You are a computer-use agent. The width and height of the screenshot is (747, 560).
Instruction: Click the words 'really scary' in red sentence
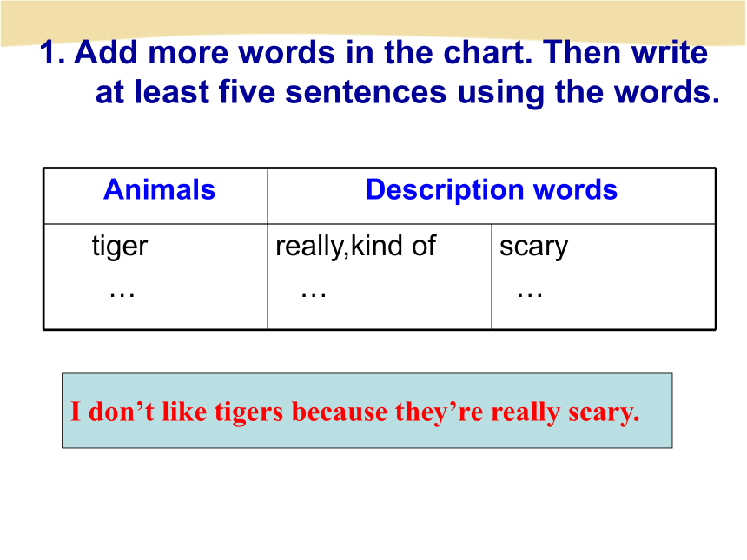click(565, 413)
